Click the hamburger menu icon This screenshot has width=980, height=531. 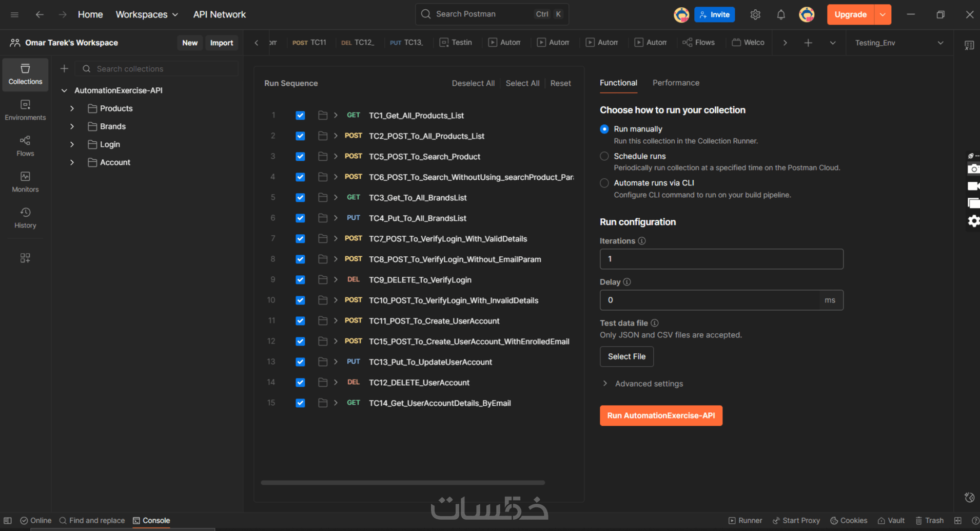pos(14,14)
